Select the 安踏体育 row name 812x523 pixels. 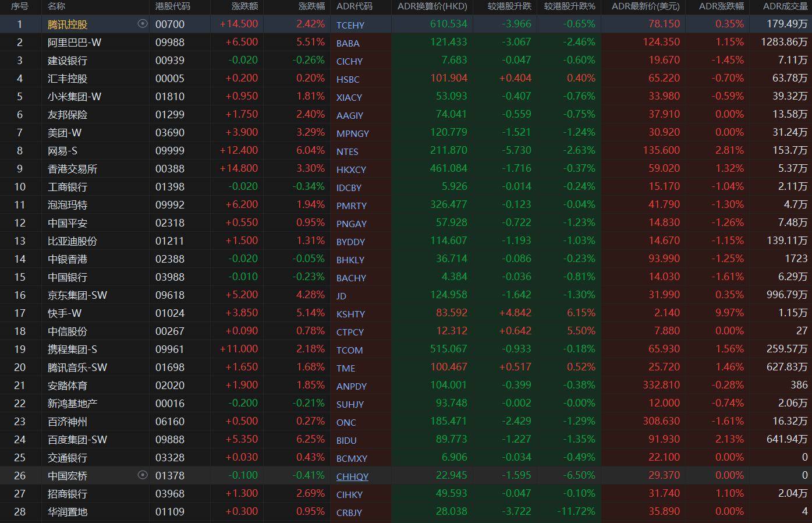tap(68, 386)
